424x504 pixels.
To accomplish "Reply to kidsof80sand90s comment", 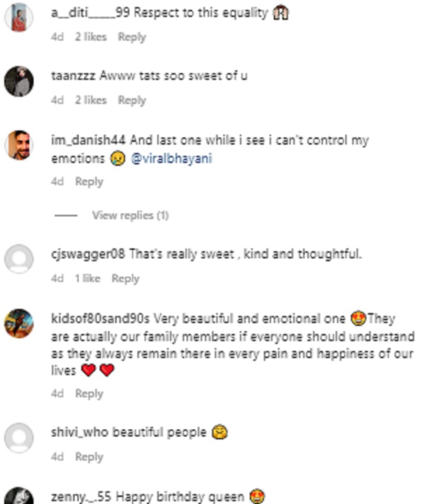I will tap(89, 394).
